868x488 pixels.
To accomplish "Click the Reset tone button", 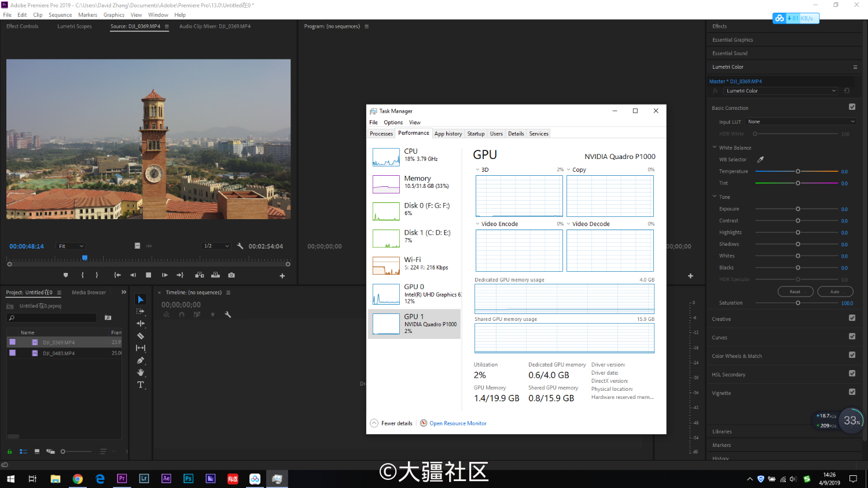I will (796, 291).
